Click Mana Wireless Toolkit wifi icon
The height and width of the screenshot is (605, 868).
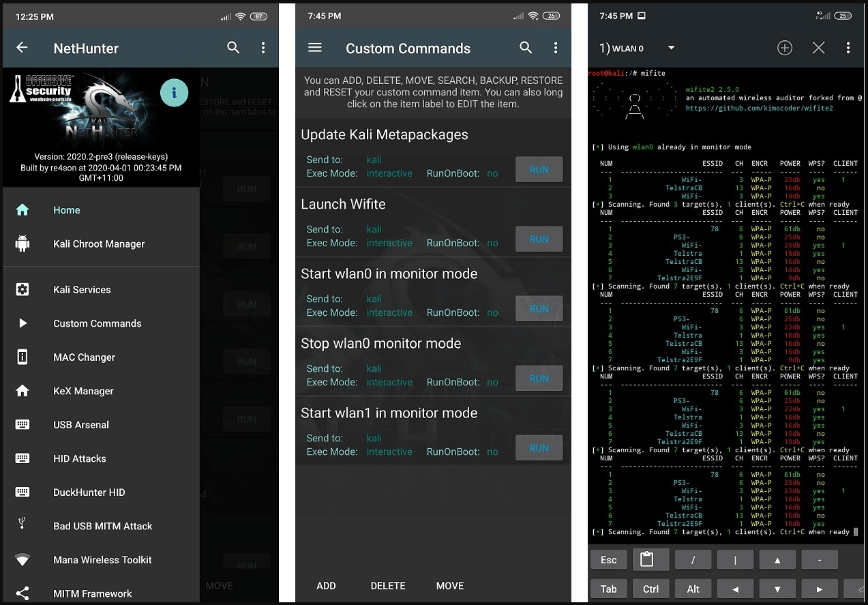click(x=23, y=560)
